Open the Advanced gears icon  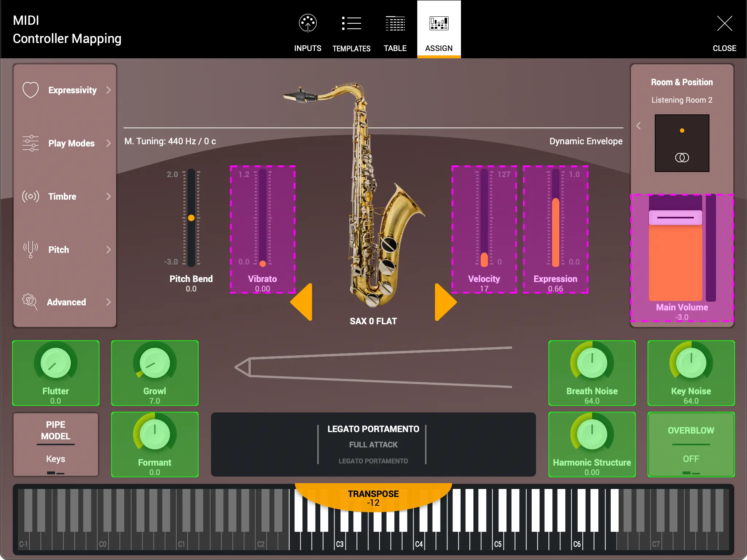coord(31,302)
